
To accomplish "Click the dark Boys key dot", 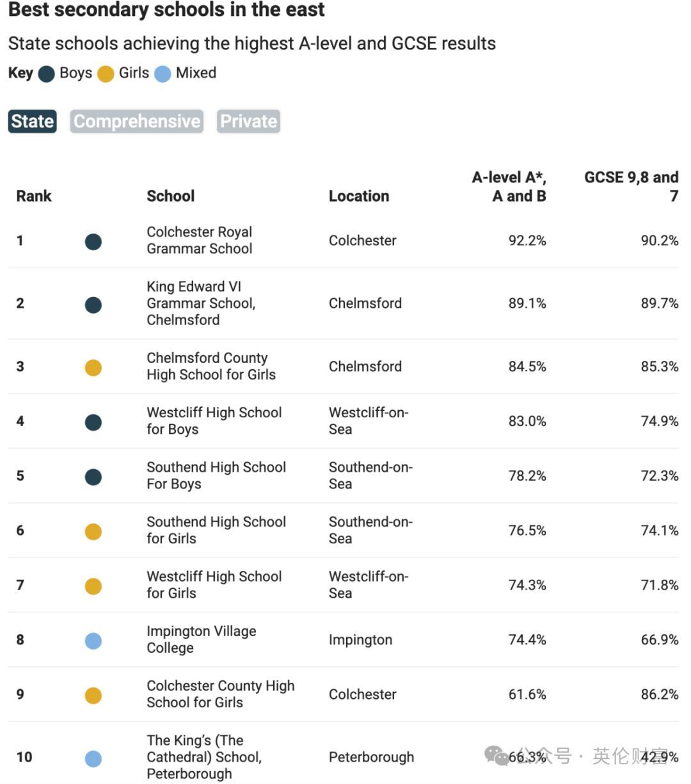I will (47, 74).
